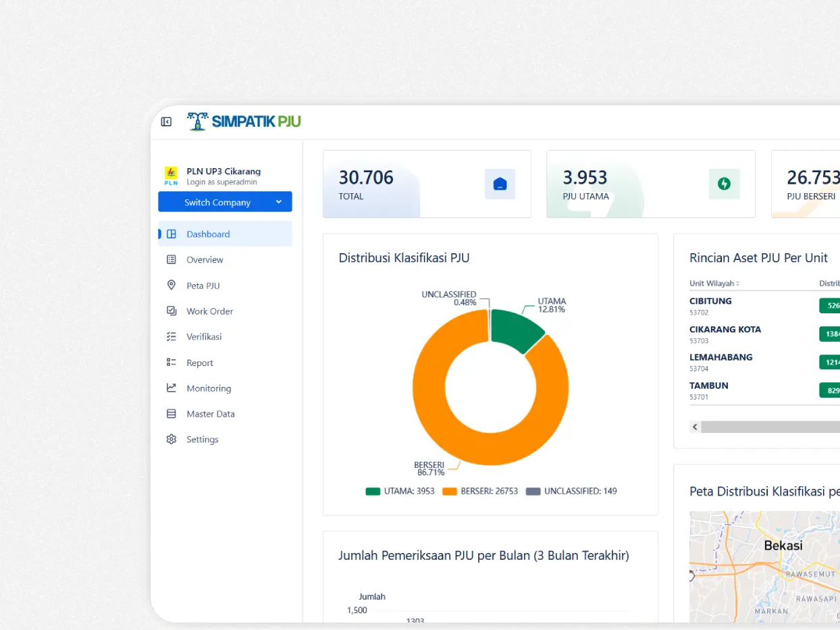The width and height of the screenshot is (840, 630).
Task: Click the Login as superadmin text
Action: (221, 182)
